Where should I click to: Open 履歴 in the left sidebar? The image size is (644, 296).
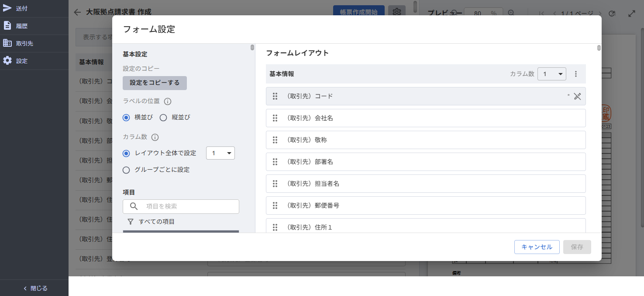[22, 26]
